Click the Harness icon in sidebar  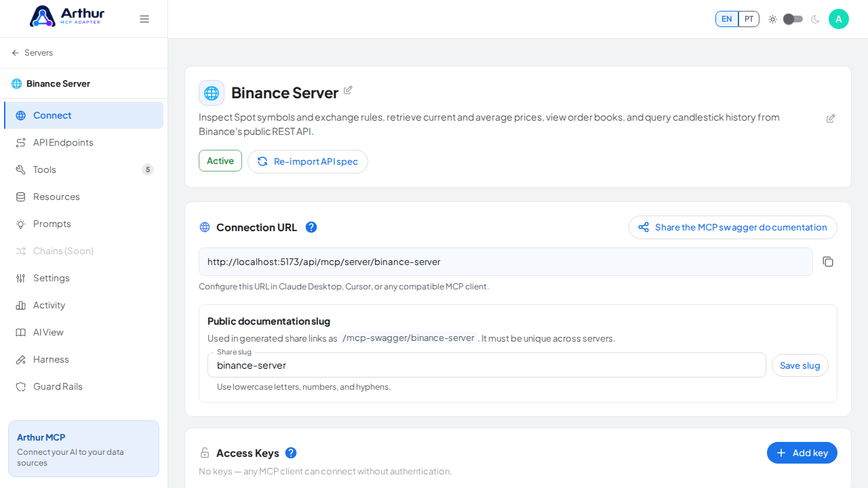21,360
